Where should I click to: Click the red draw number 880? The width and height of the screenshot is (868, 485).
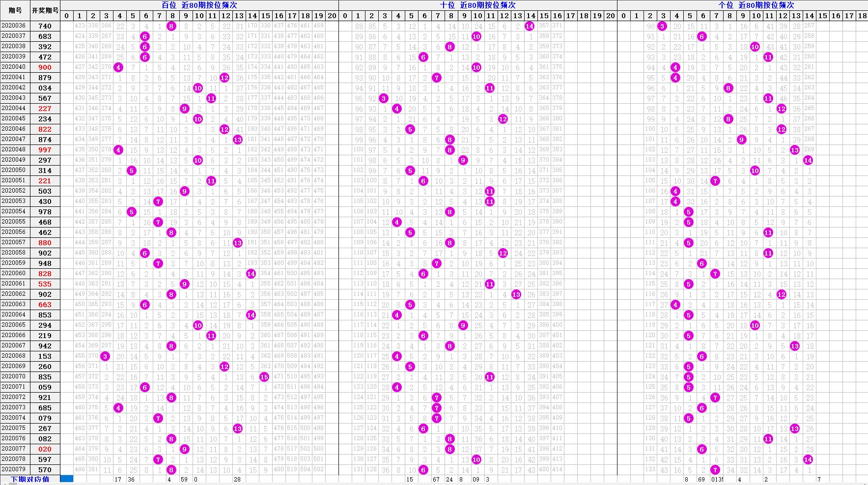click(x=45, y=243)
